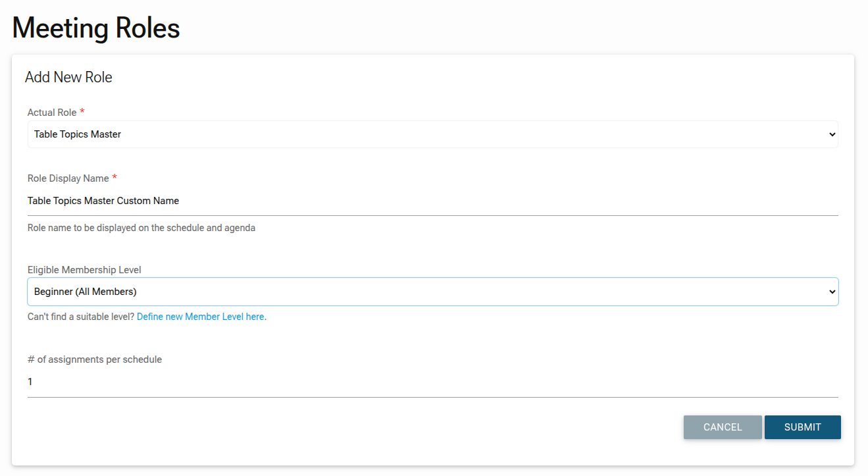Click the chevron arrow of Actual Role select

point(832,134)
